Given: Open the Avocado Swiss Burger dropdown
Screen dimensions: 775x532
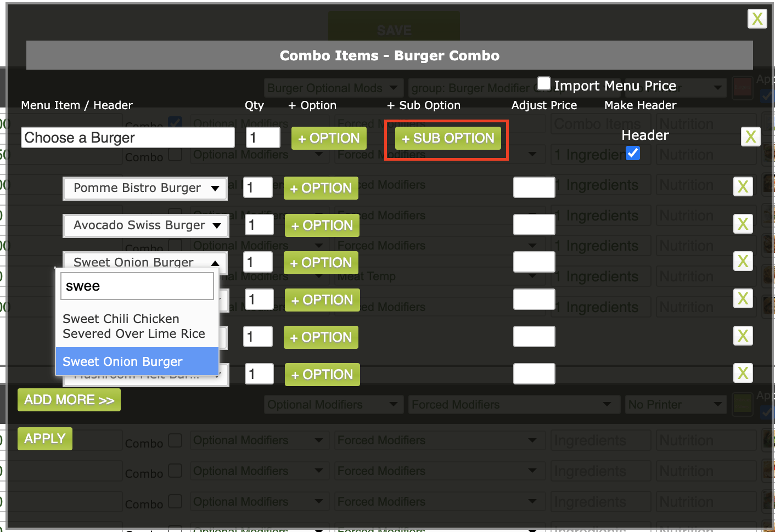Looking at the screenshot, I should (145, 225).
